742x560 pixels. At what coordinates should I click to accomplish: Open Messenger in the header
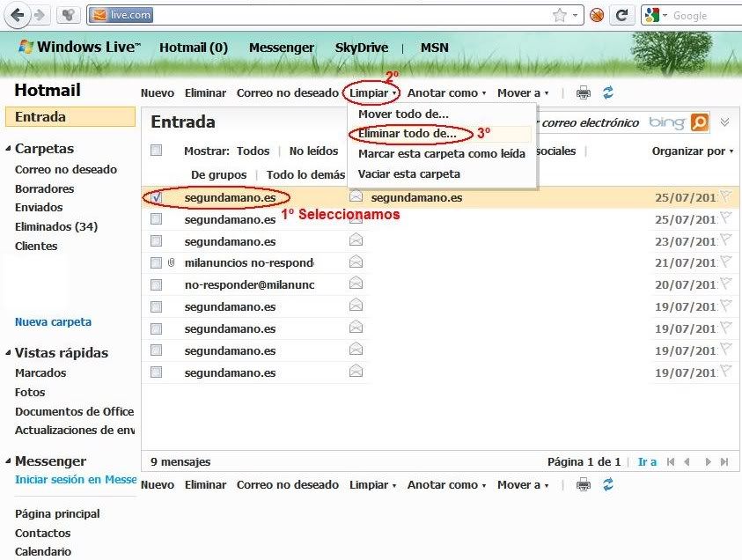click(282, 48)
